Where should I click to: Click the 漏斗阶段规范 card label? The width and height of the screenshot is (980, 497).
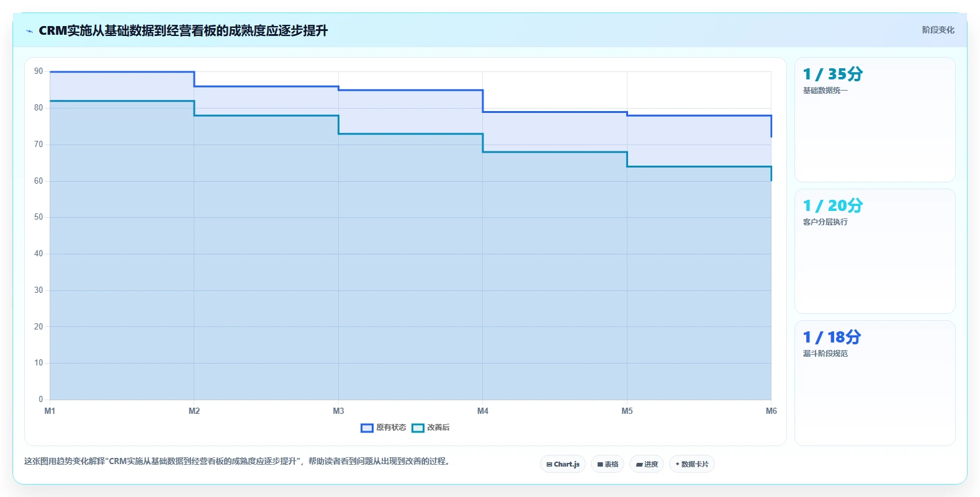pos(825,354)
